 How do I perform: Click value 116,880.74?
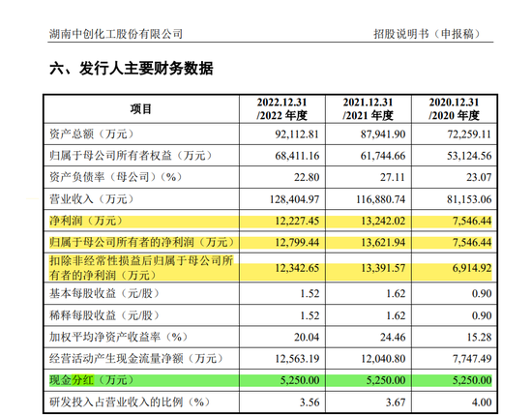coord(381,199)
